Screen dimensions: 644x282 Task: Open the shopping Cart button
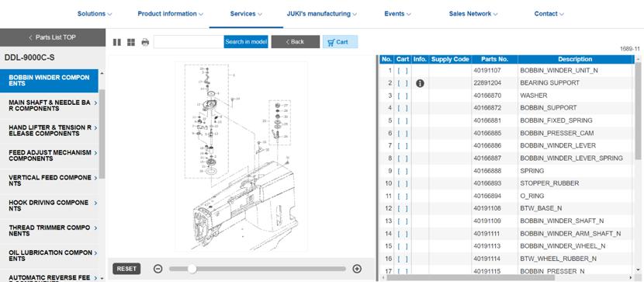340,42
